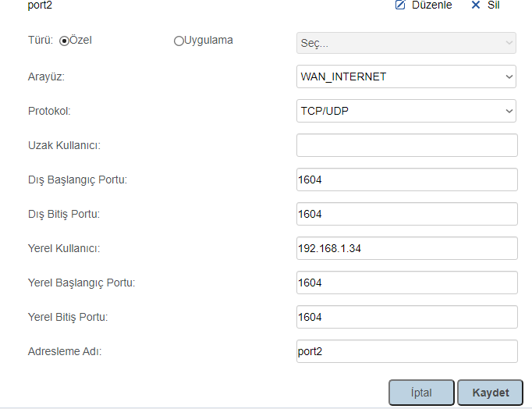Open the Seç... application dropdown
Screen dimensions: 532x416
click(x=406, y=43)
